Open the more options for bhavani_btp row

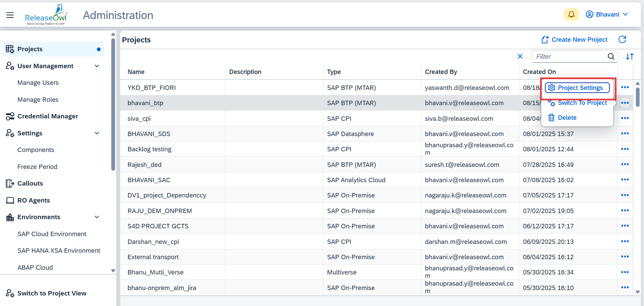625,103
